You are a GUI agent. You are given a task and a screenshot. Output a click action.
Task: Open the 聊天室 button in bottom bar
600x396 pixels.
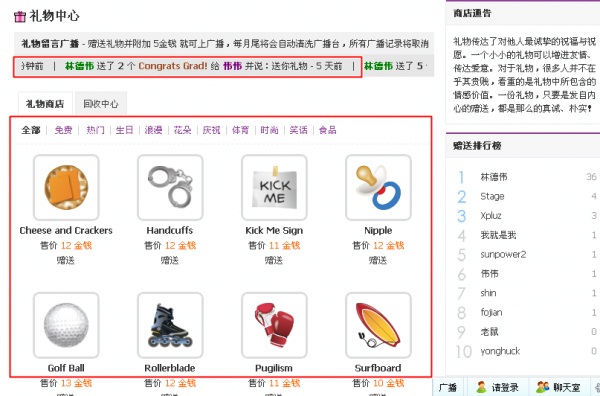point(559,387)
